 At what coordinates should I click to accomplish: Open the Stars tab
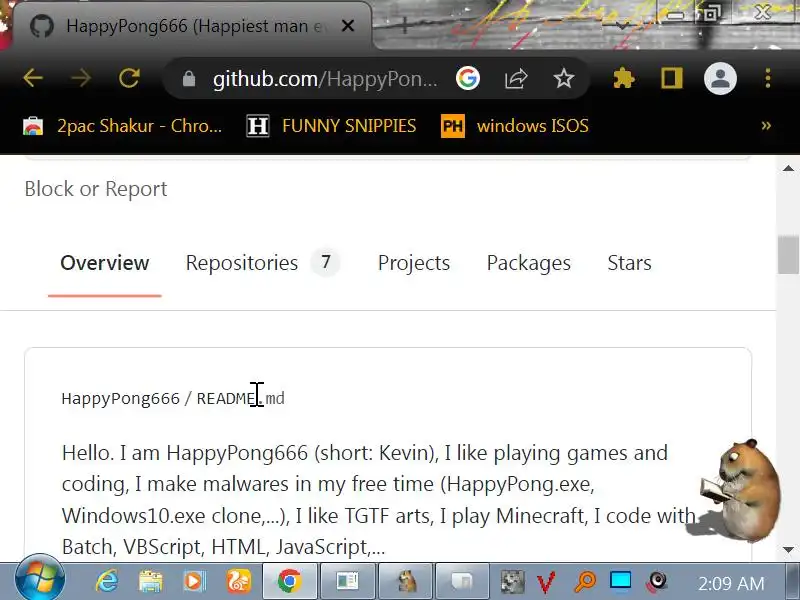point(629,263)
